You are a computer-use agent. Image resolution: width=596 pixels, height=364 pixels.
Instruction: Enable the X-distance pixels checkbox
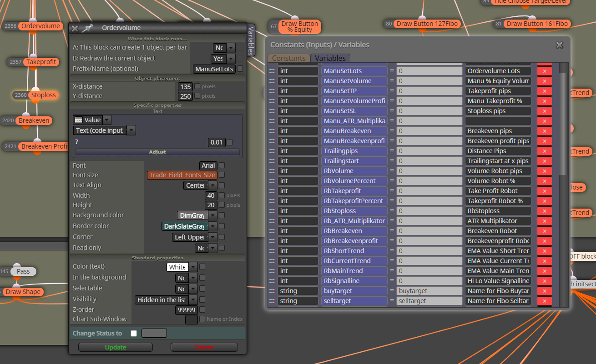(x=197, y=86)
